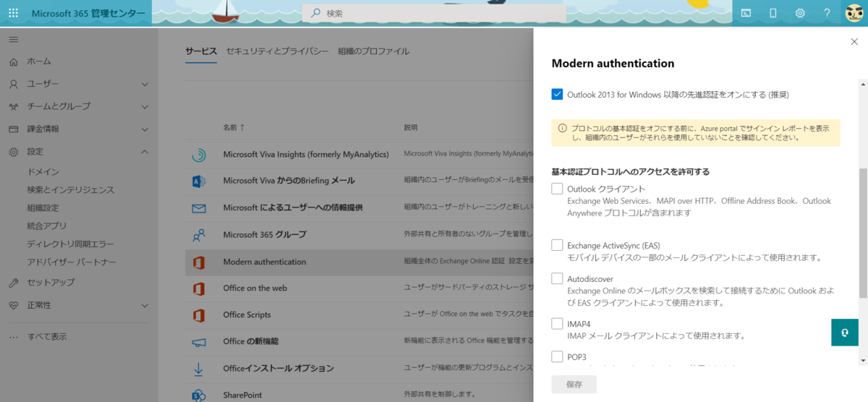
Task: Click the 正常性 heart icon
Action: click(14, 305)
